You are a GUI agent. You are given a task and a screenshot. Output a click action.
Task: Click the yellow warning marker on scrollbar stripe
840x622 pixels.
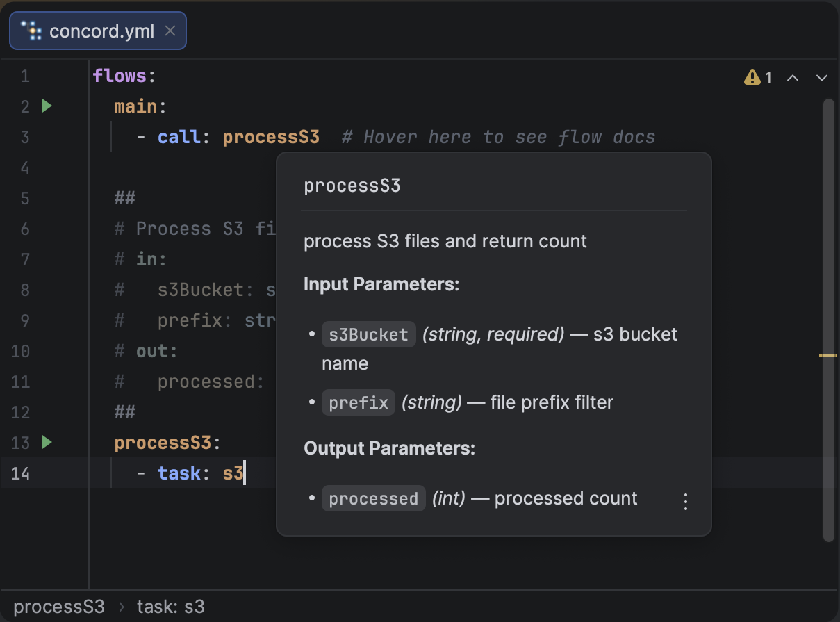827,355
